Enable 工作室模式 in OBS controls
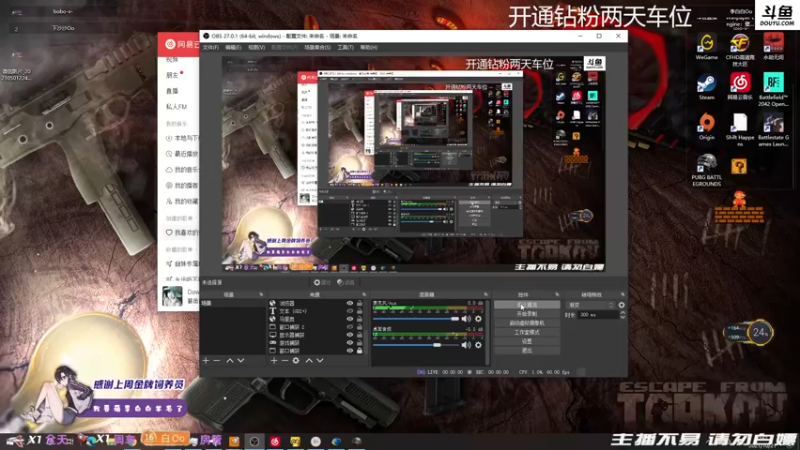 (527, 332)
